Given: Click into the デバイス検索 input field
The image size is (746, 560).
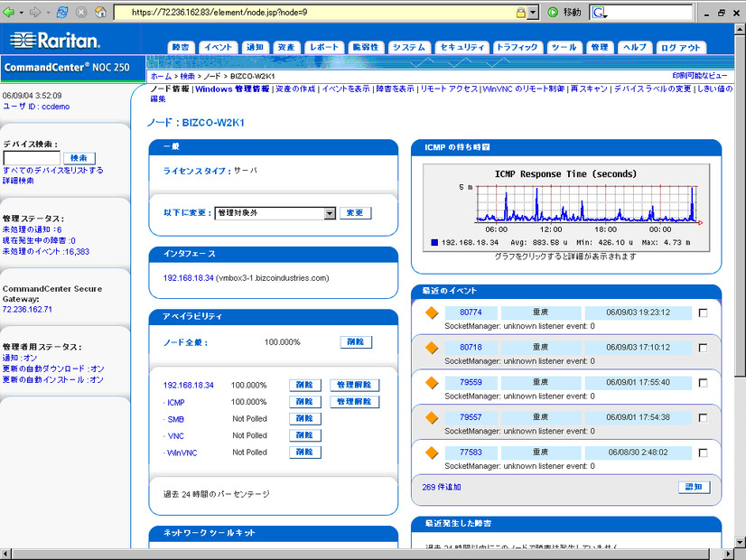Looking at the screenshot, I should point(32,158).
